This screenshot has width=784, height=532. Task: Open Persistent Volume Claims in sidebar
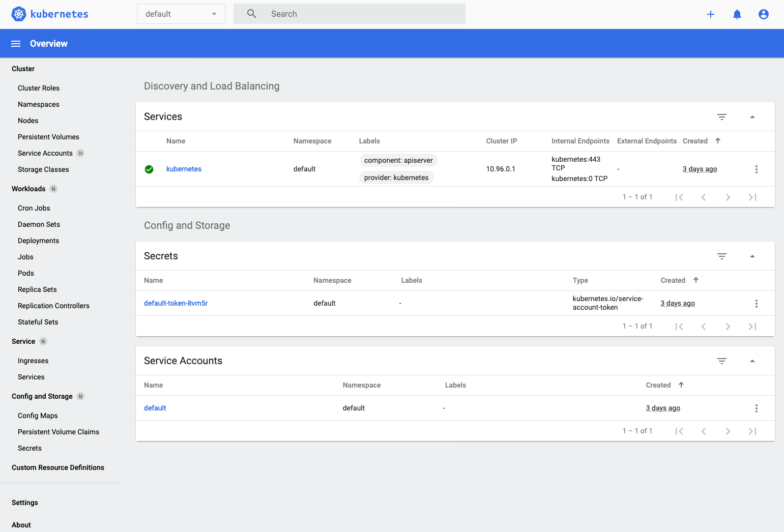pyautogui.click(x=59, y=432)
